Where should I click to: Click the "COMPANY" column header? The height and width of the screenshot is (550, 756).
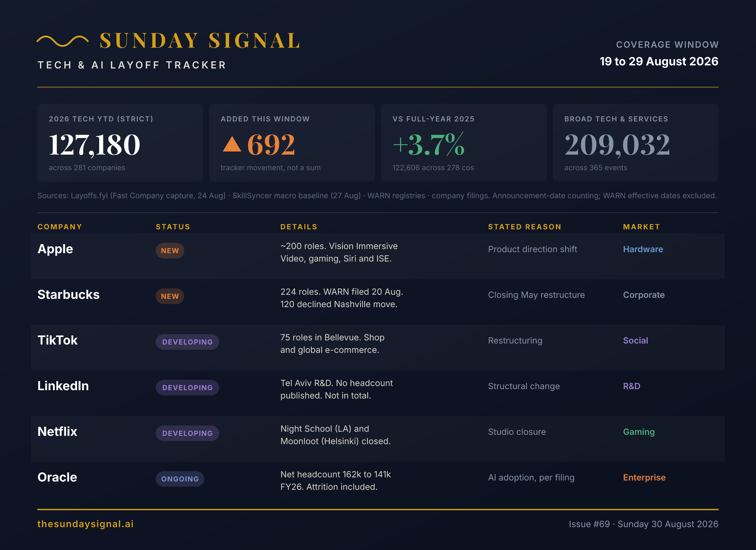[60, 227]
